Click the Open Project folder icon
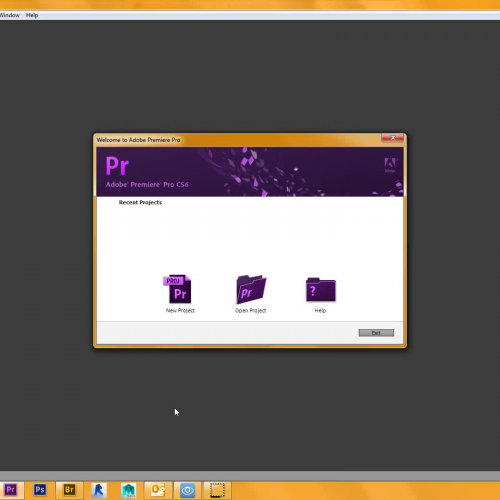The height and width of the screenshot is (500, 500). [x=251, y=289]
